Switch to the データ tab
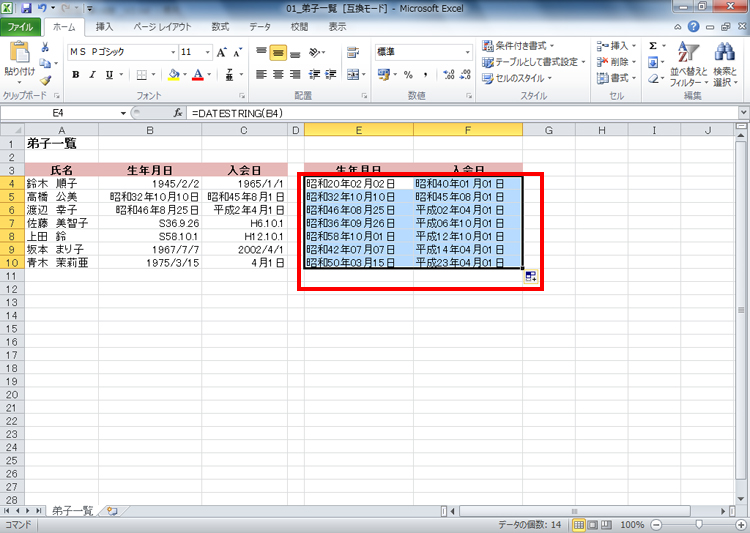The image size is (750, 533). coord(260,27)
